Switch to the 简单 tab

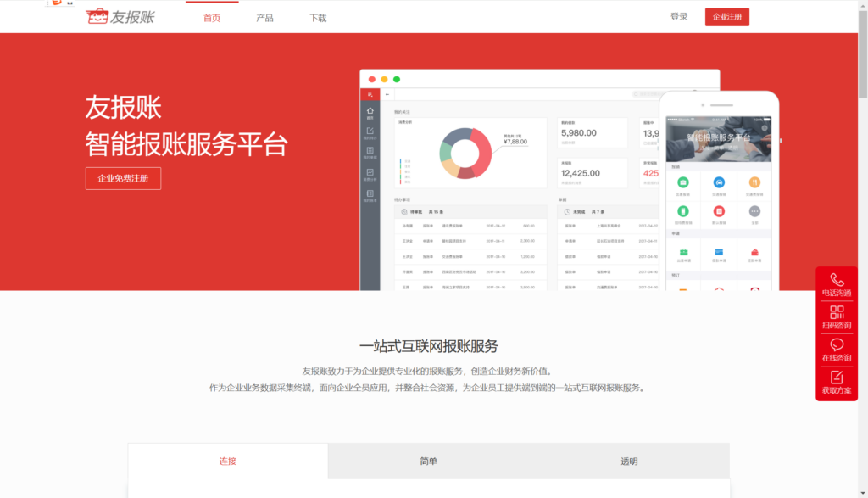(428, 462)
